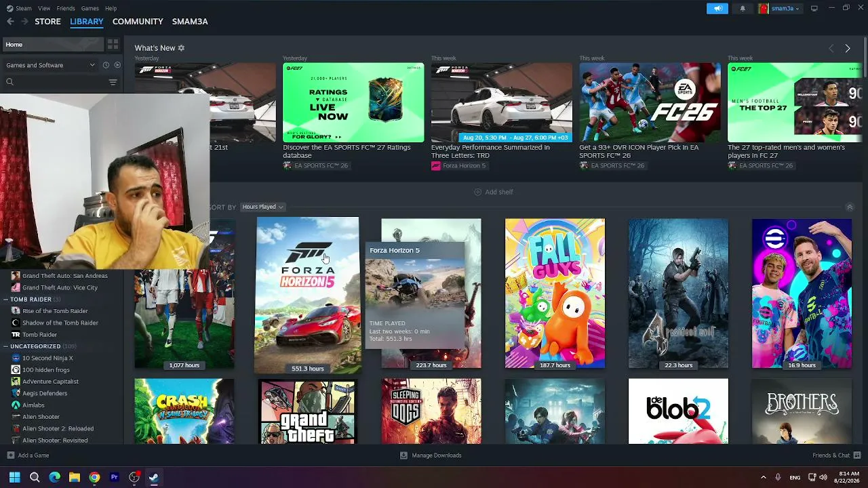Open the Crash Bandicoot N. Sane Trilogy cover
Image resolution: width=868 pixels, height=488 pixels.
(184, 411)
